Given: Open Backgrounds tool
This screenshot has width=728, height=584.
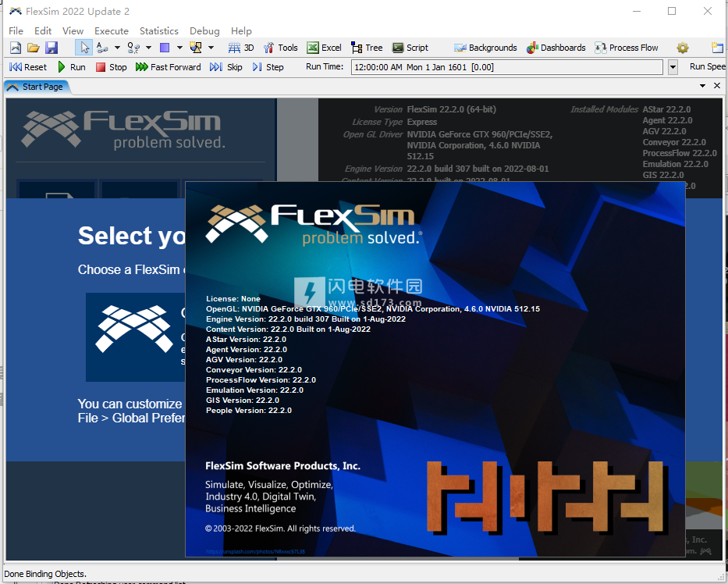Looking at the screenshot, I should [485, 48].
